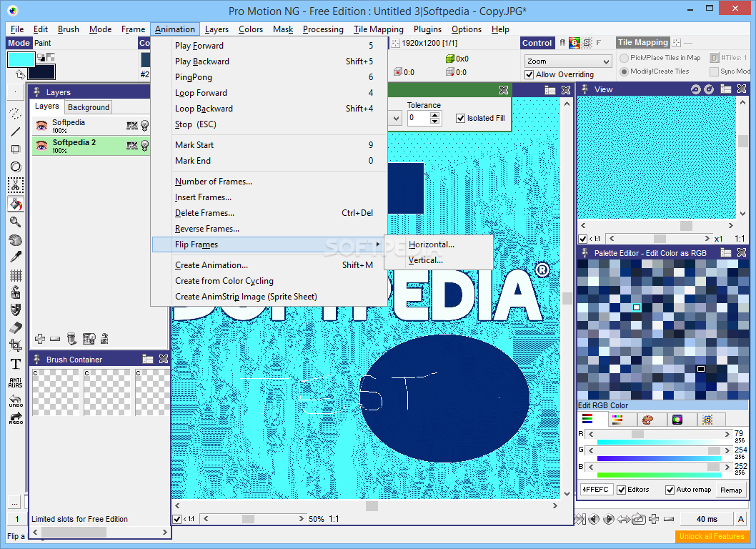Click the Undo icon
The image size is (756, 549).
click(x=16, y=400)
